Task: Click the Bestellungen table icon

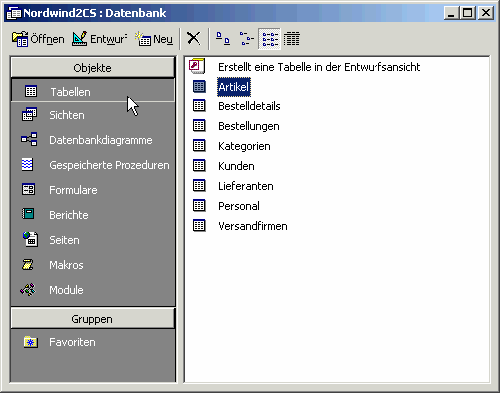Action: tap(199, 126)
